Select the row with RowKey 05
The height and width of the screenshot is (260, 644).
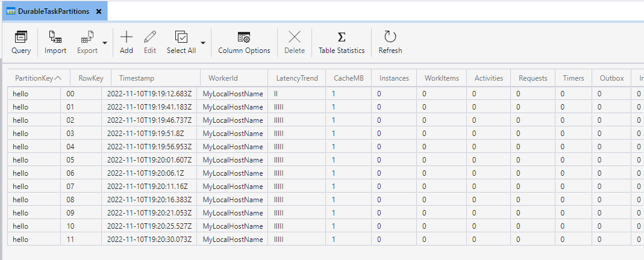pyautogui.click(x=70, y=160)
